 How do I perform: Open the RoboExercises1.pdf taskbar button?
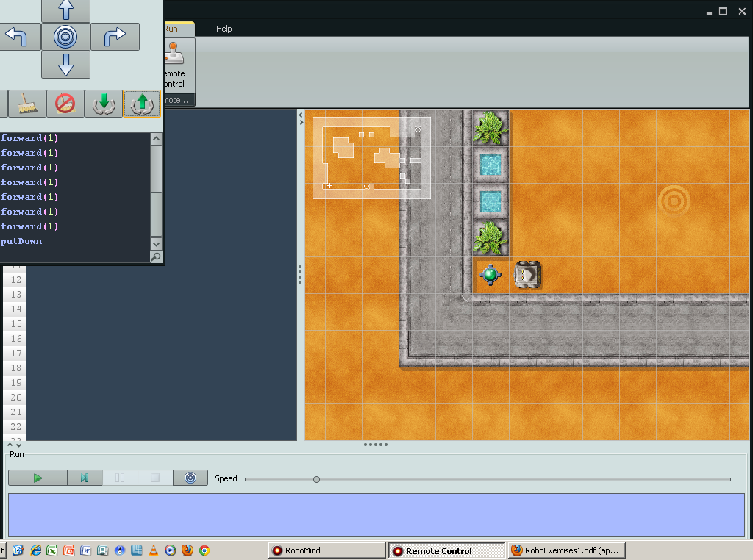567,550
